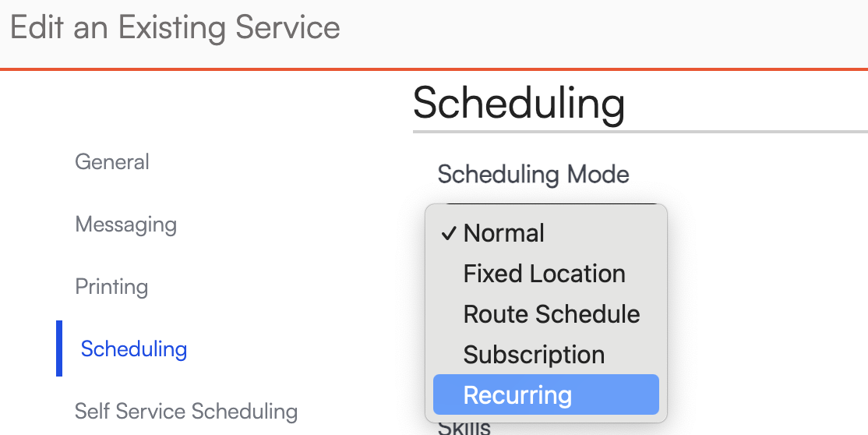The width and height of the screenshot is (868, 435).
Task: Pick Fixed Location from the dropdown list
Action: pos(544,274)
